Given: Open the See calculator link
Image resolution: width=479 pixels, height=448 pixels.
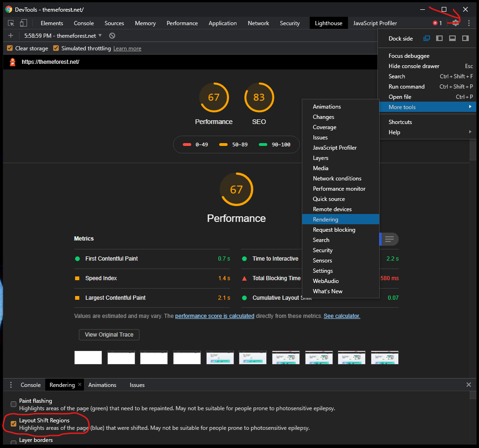Looking at the screenshot, I should coord(341,316).
